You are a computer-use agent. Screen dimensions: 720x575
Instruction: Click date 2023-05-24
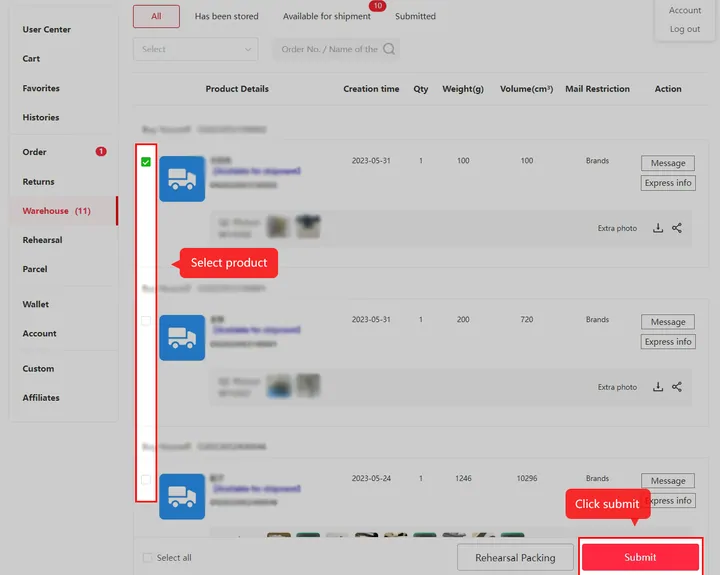point(371,478)
